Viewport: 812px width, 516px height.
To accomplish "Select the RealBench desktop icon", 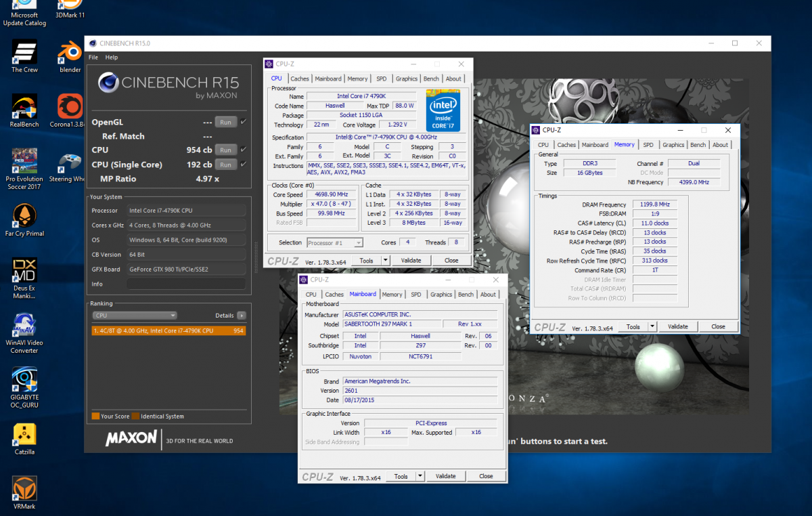I will point(24,111).
